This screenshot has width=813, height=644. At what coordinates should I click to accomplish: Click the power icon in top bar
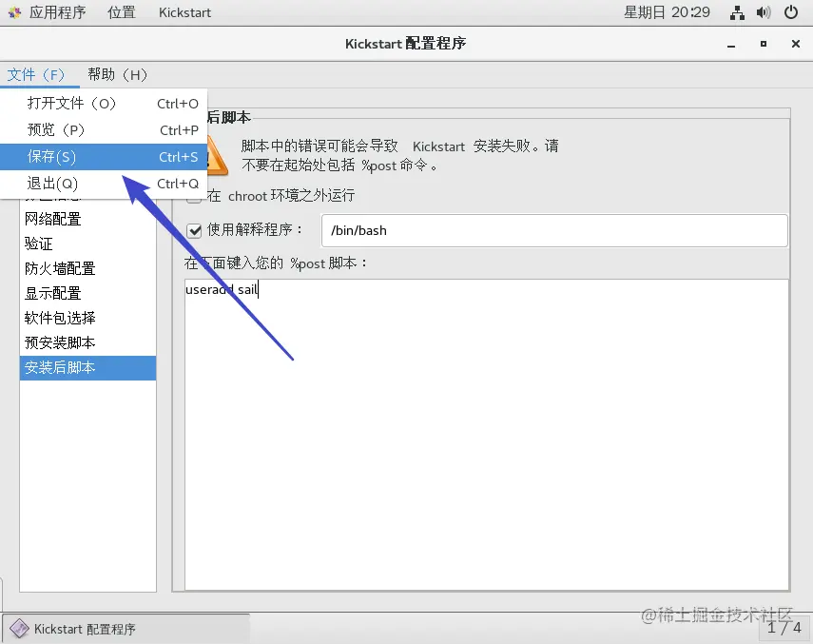791,12
